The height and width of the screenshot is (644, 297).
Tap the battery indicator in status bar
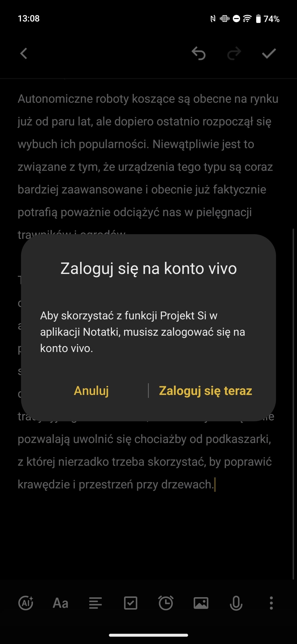(258, 19)
